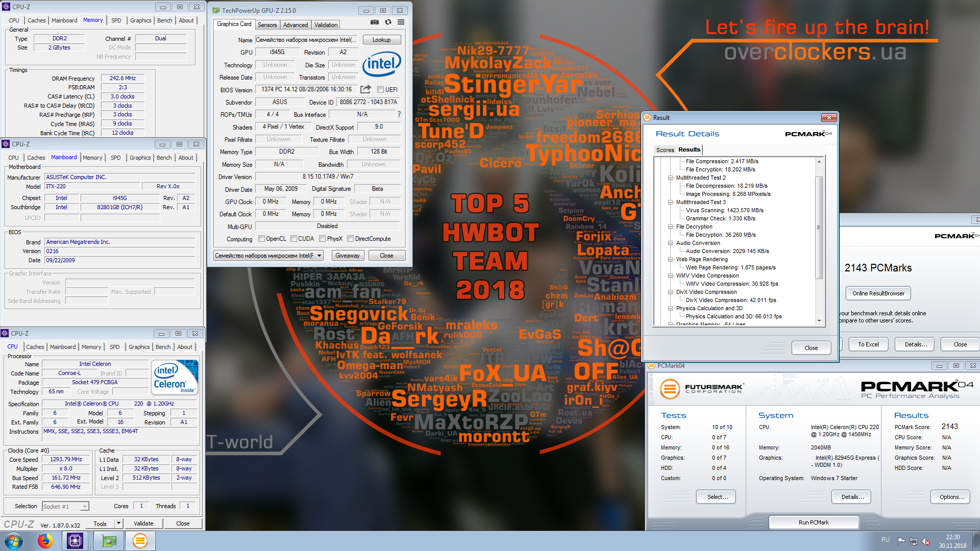980x551 pixels.
Task: Click the Select... button under Tests
Action: tap(717, 497)
